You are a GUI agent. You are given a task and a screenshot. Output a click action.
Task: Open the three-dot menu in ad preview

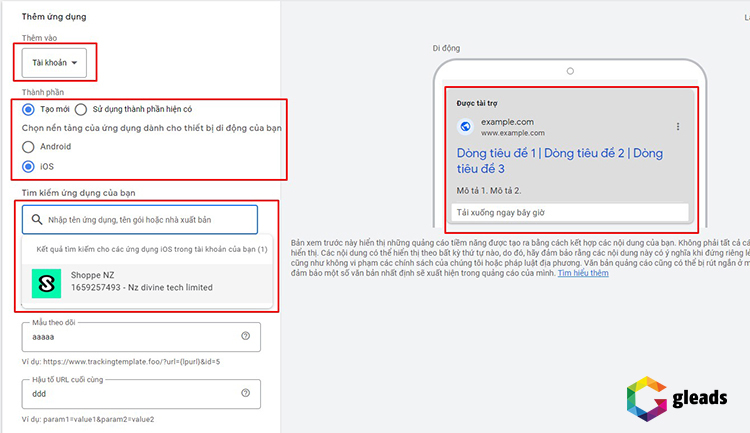pos(678,127)
